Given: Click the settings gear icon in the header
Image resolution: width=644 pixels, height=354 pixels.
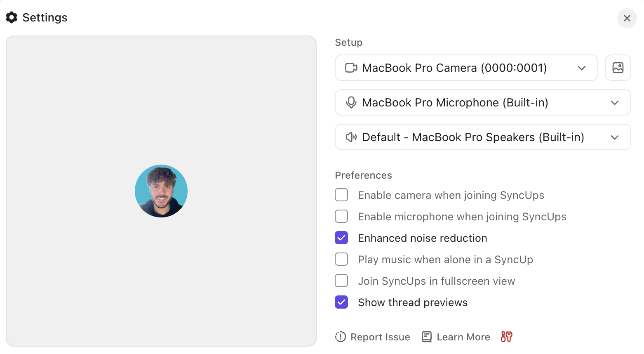Looking at the screenshot, I should 12,17.
